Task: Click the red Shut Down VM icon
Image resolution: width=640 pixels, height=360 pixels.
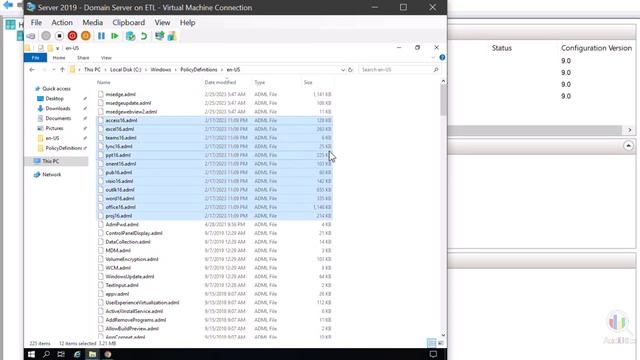Action: coord(72,36)
